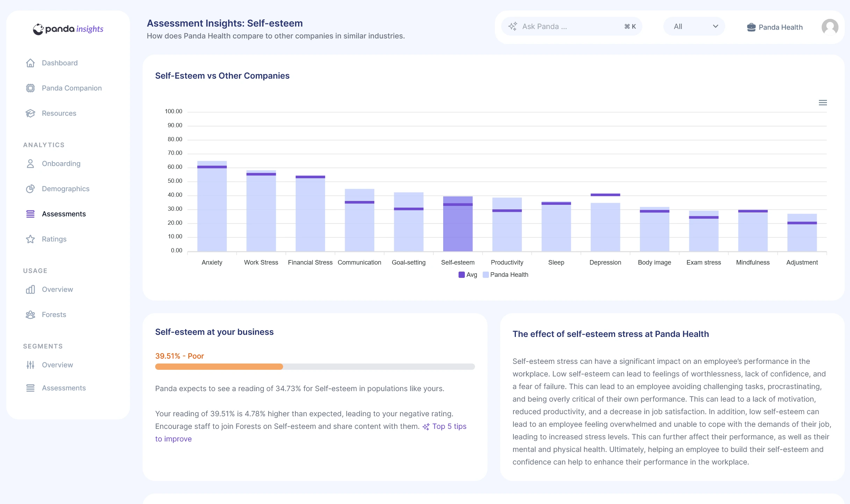Toggle the Avg legend series
Screen dimensions: 850x504
click(468, 275)
